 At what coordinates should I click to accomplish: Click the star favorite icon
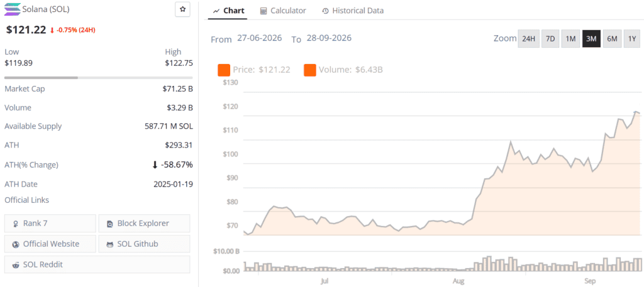(182, 9)
